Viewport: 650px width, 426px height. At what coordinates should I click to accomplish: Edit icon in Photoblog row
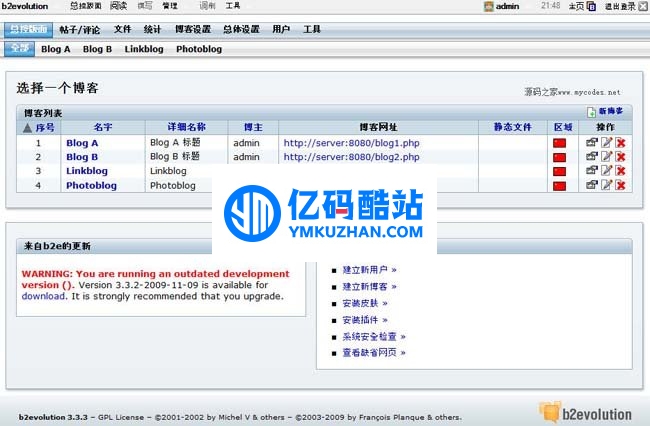[x=606, y=185]
